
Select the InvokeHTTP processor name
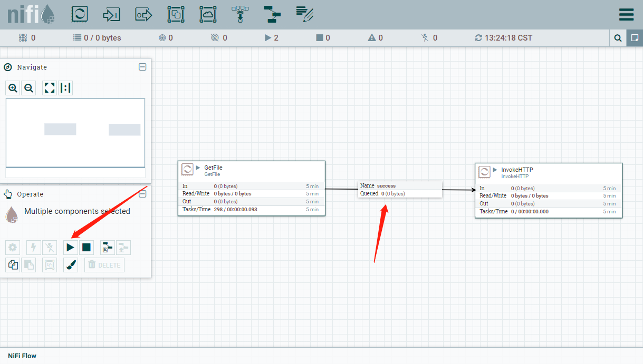point(517,170)
